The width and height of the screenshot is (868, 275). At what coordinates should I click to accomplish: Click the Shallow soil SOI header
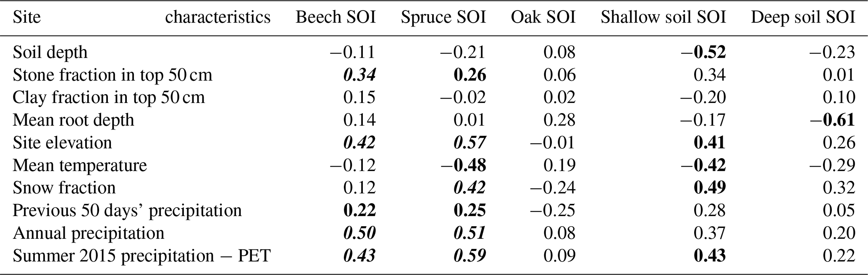click(x=663, y=17)
